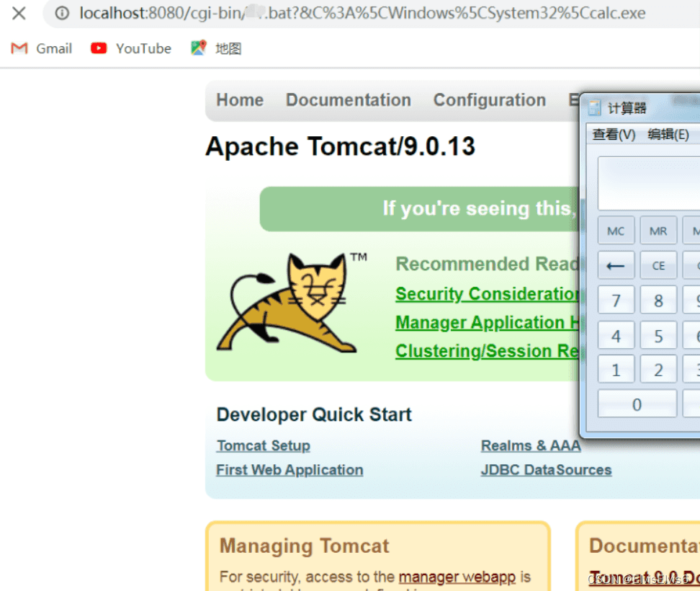This screenshot has height=591, width=700.
Task: Open the manager webapp link
Action: [457, 577]
